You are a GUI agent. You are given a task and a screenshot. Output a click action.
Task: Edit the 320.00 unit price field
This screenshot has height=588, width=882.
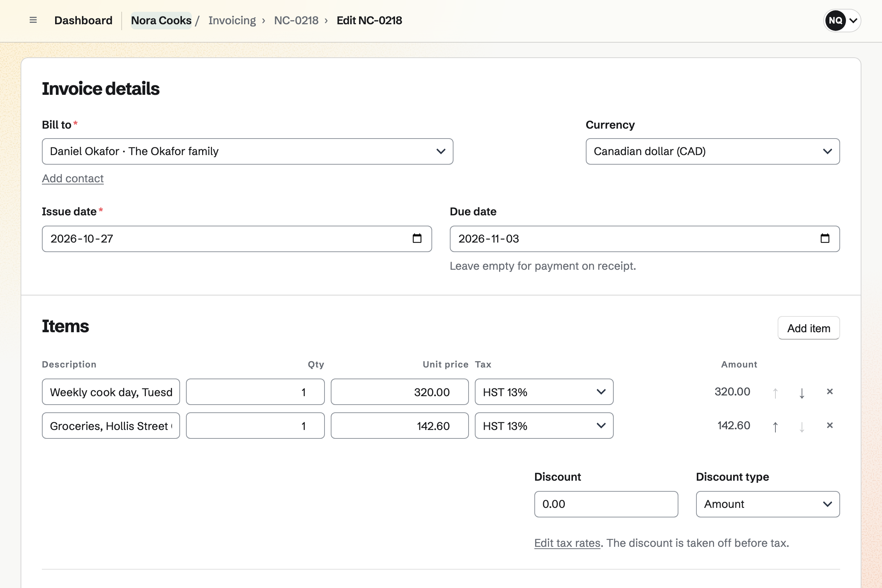pyautogui.click(x=400, y=392)
